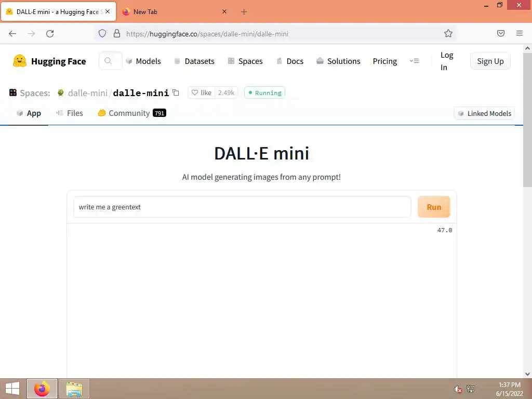
Task: Close the New Tab tab
Action: click(x=224, y=11)
